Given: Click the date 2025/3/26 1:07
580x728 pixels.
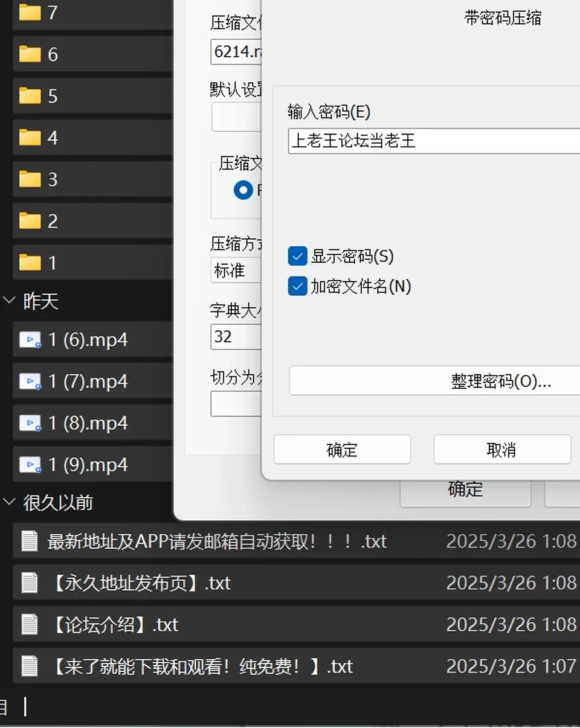Looking at the screenshot, I should (511, 666).
